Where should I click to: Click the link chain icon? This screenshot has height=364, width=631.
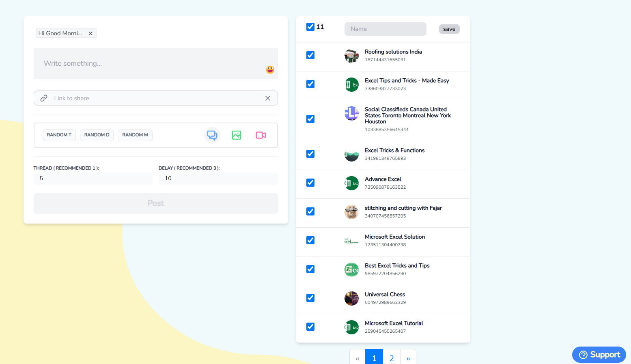coord(44,98)
